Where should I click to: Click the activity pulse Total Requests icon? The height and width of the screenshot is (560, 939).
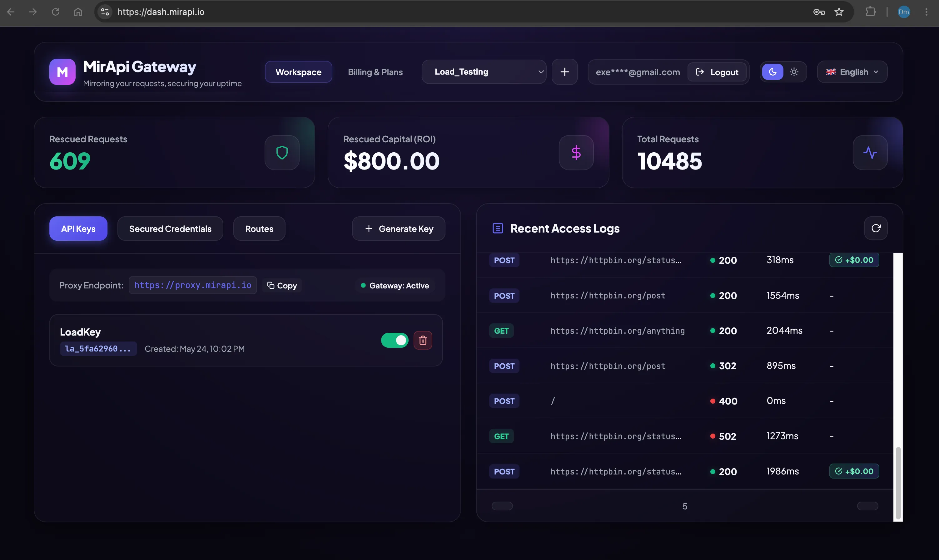[x=870, y=153]
